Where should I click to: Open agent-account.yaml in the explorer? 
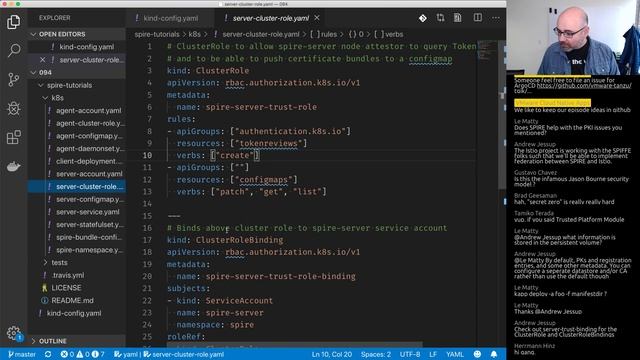pos(77,111)
